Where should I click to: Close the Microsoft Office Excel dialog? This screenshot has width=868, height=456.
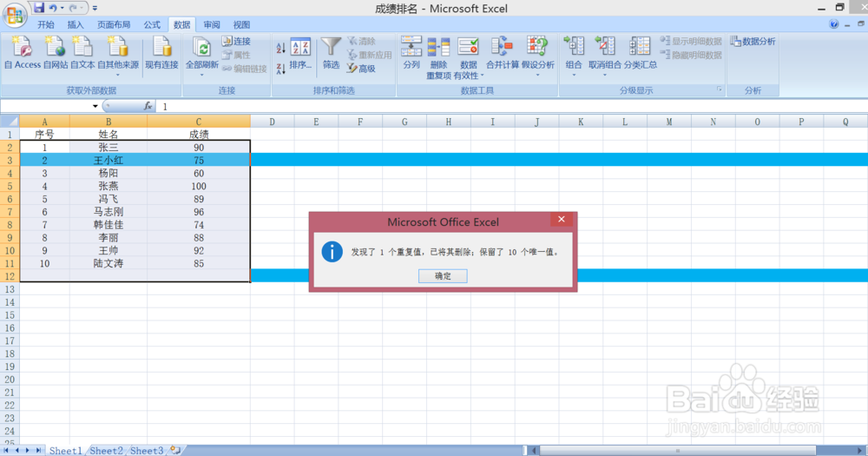[562, 220]
